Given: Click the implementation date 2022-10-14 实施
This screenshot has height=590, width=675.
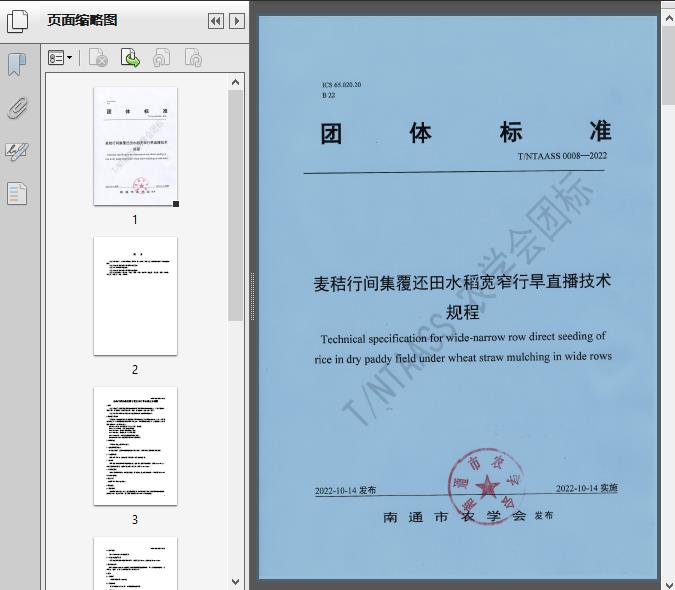Looking at the screenshot, I should [x=587, y=488].
